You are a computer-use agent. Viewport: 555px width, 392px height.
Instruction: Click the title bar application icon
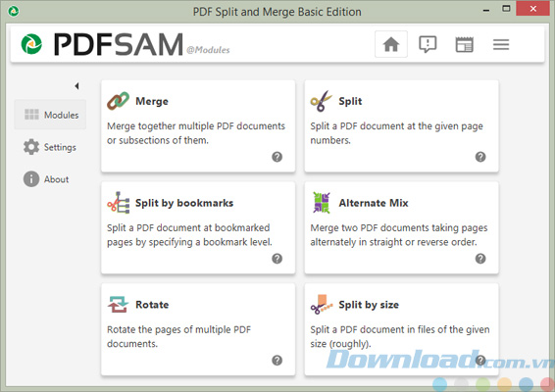(14, 12)
